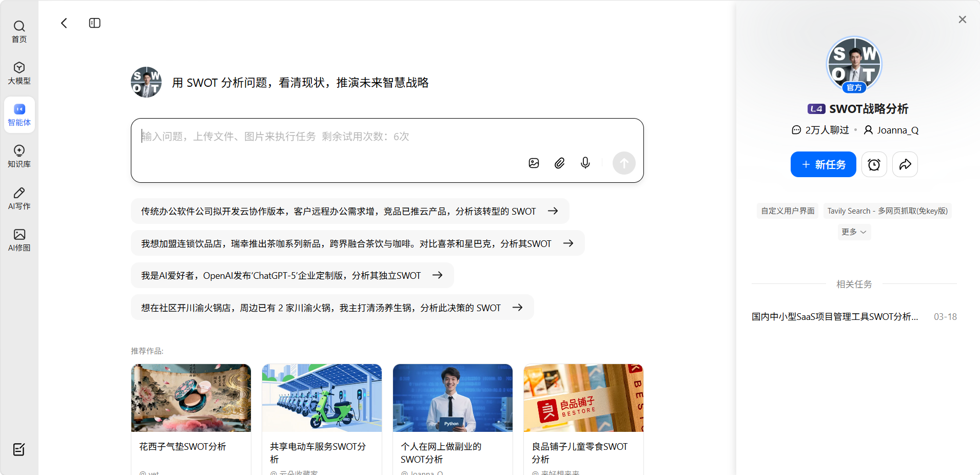Image resolution: width=980 pixels, height=475 pixels.
Task: Open 首页 in the left sidebar
Action: click(x=19, y=31)
